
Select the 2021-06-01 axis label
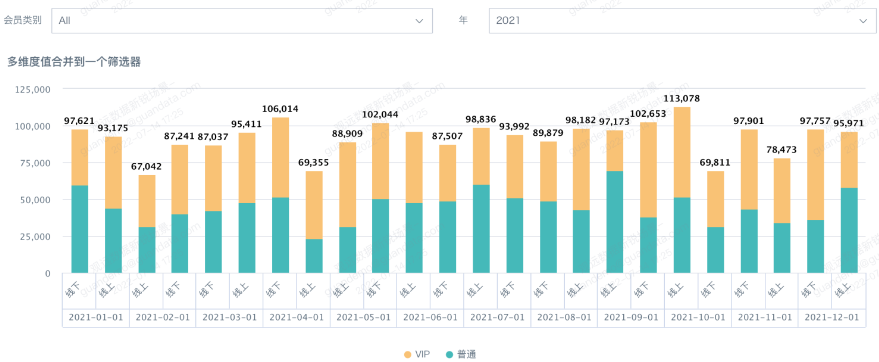pos(430,317)
